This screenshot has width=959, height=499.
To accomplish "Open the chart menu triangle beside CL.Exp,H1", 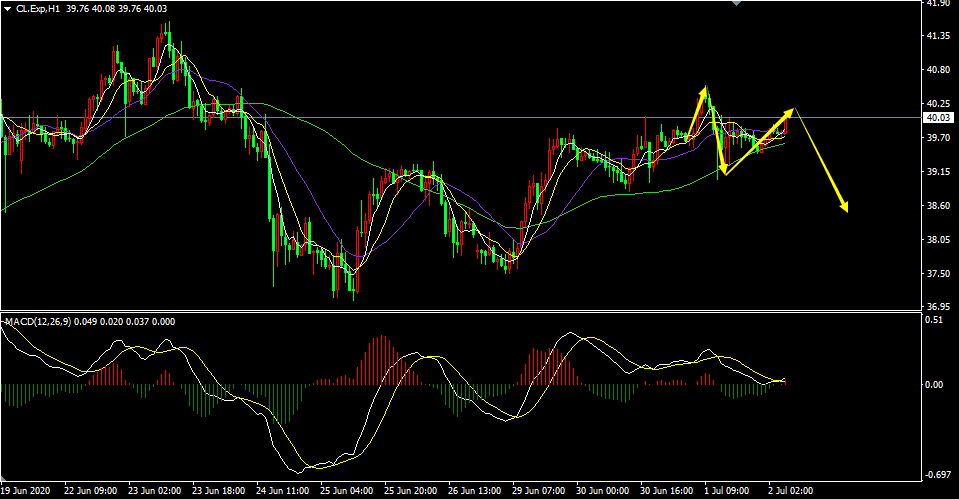I will coord(7,9).
